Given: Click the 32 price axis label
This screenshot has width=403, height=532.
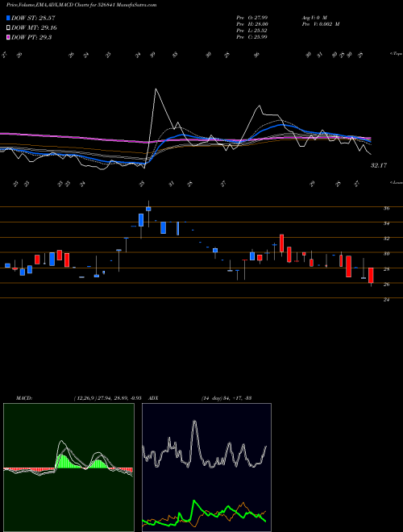Looking at the screenshot, I should [x=386, y=239].
